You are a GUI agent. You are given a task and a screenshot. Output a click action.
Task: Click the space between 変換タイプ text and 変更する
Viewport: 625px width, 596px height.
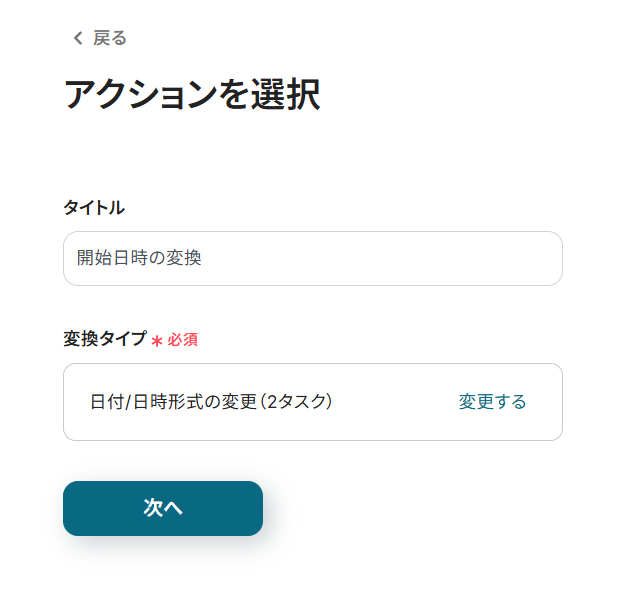[395, 402]
